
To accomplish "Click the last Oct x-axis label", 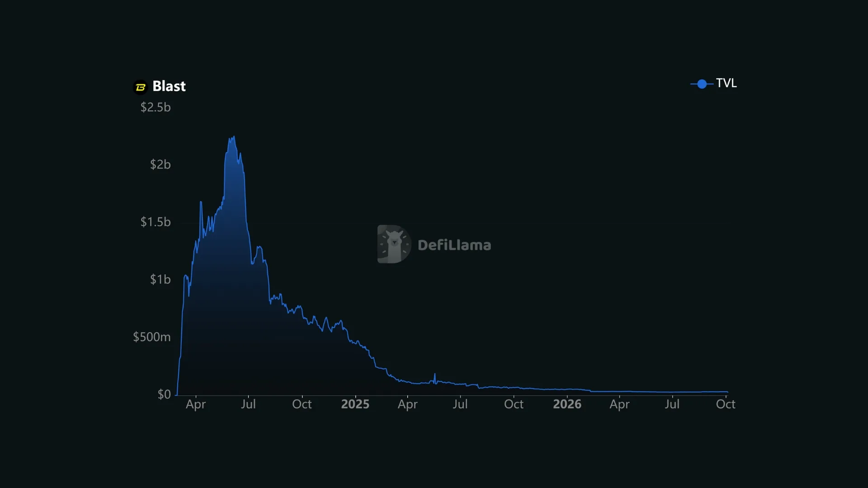I will coord(726,404).
